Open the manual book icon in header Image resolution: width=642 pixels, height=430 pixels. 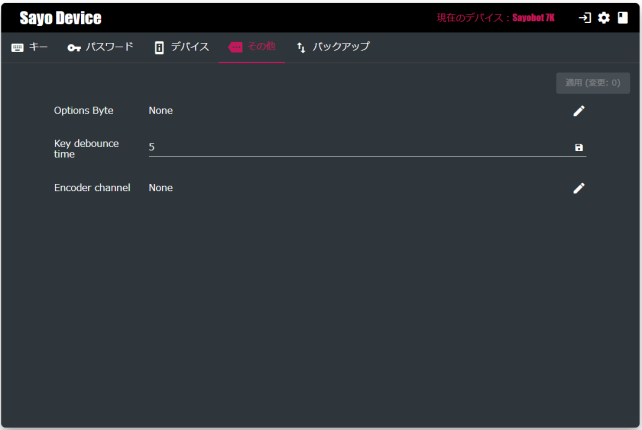(x=622, y=18)
